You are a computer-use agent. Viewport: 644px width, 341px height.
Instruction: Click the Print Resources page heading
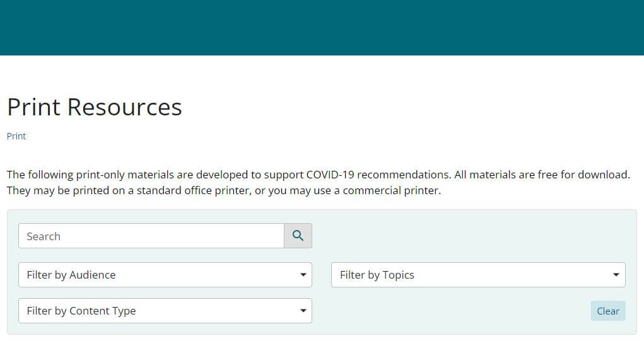point(95,107)
